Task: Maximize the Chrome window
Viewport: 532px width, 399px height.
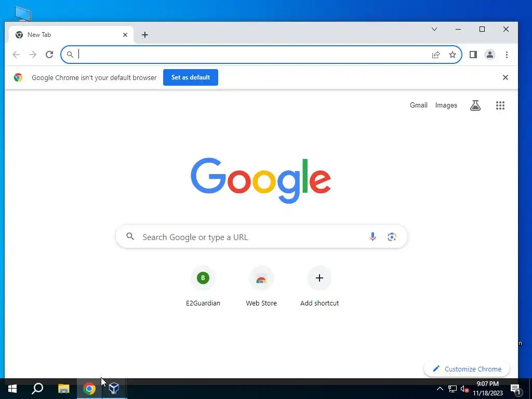Action: 482,29
